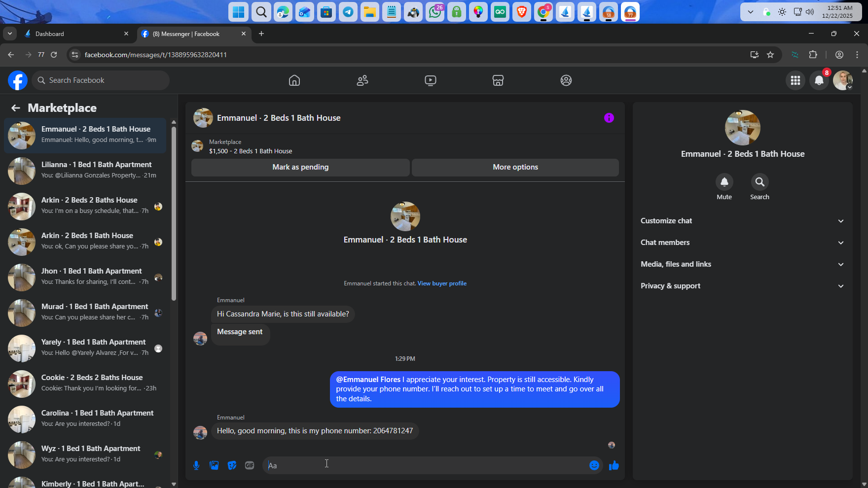Open Cookie 2 Beds 2 Baths House chat
Viewport: 868px width, 488px height.
(x=85, y=384)
